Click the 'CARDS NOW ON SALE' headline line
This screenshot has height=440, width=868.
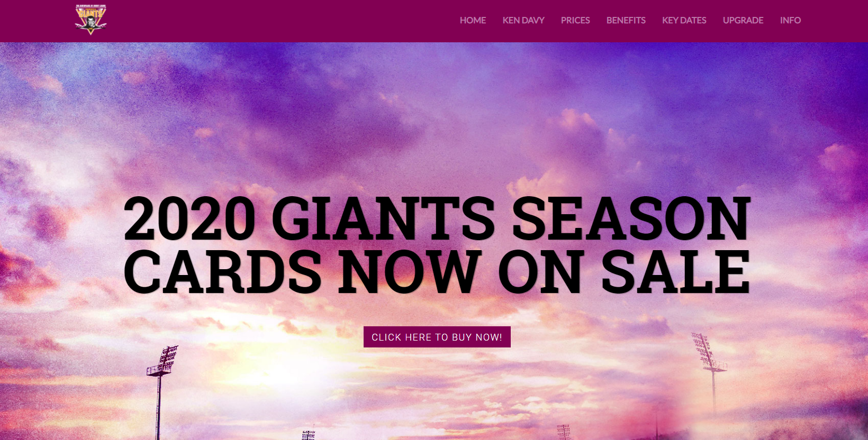(437, 271)
